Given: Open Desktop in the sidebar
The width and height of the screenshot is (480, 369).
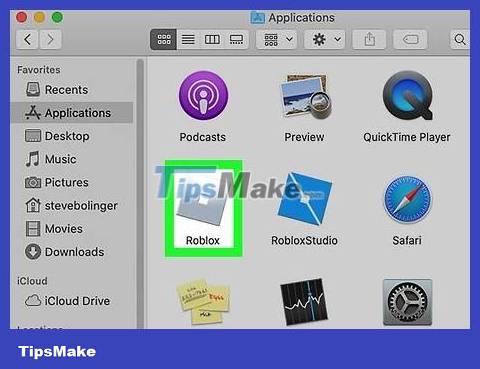Looking at the screenshot, I should tap(72, 136).
